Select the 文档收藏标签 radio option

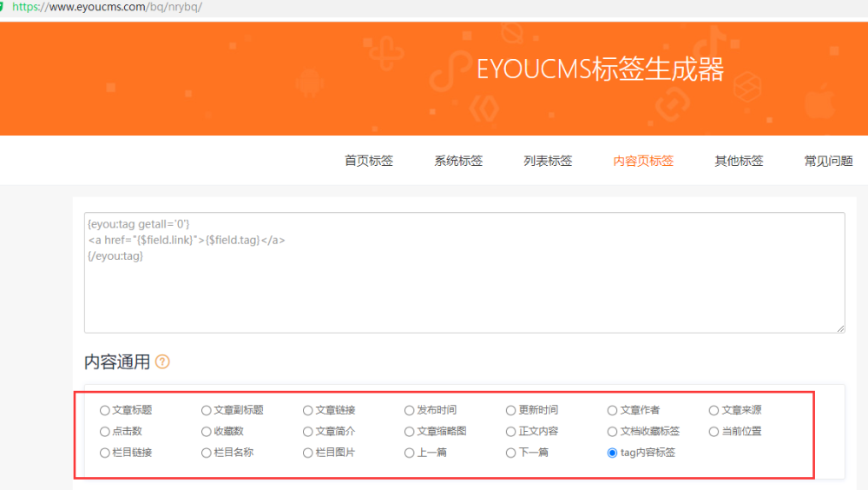[612, 431]
